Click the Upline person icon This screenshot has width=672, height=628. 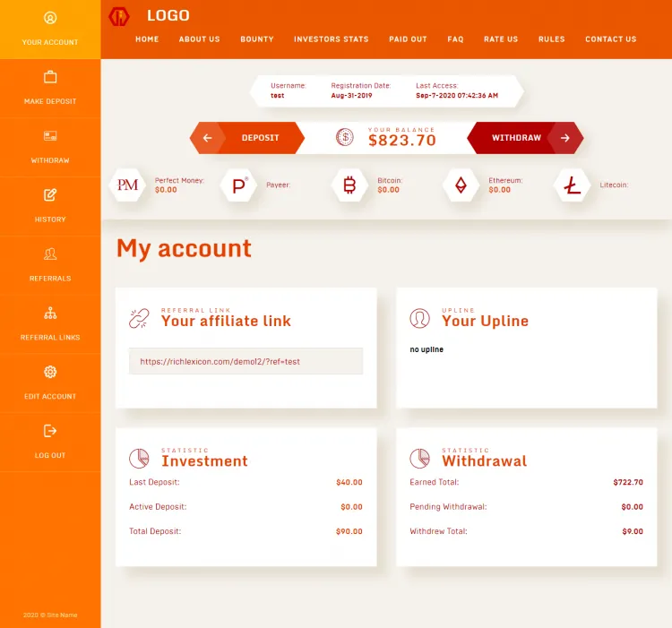[419, 318]
